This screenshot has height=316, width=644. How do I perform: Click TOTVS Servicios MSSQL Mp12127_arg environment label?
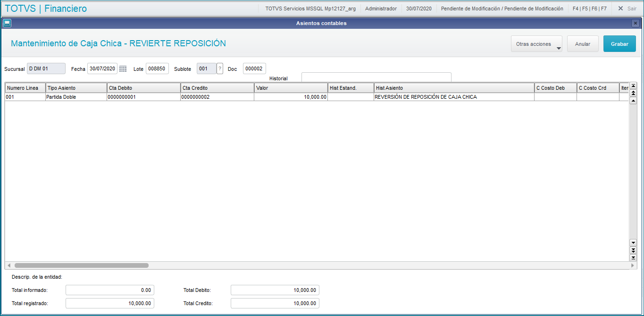[x=310, y=9]
